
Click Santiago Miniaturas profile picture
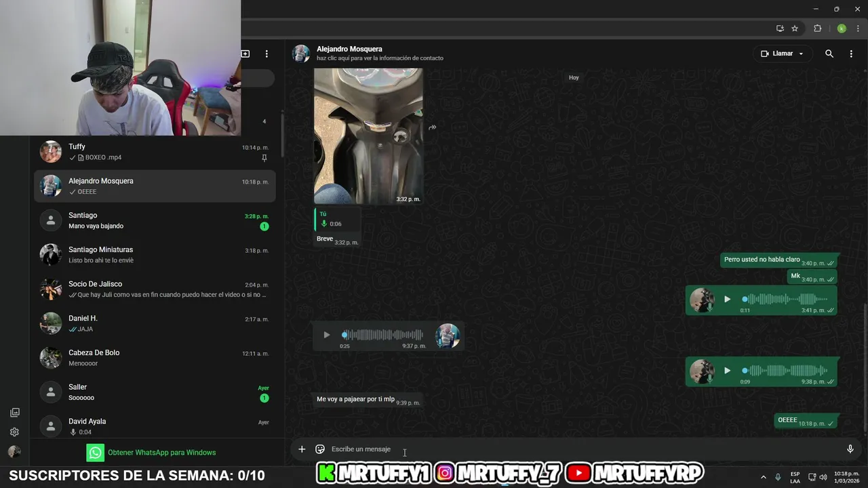pos(51,255)
